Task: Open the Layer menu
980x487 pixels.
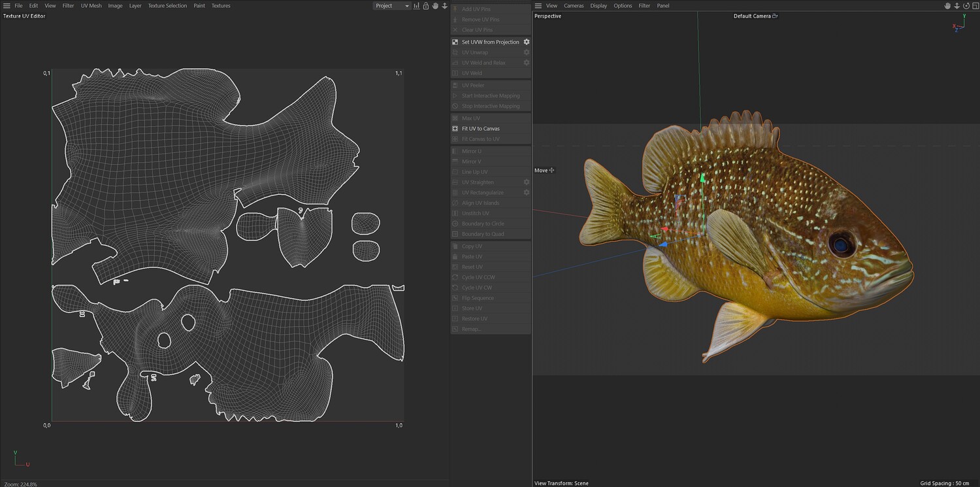Action: 135,6
